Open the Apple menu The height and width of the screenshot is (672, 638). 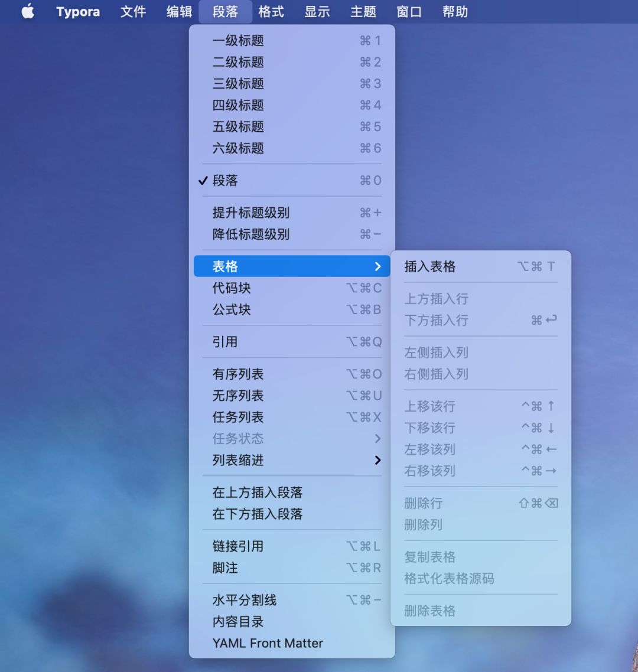pyautogui.click(x=28, y=12)
